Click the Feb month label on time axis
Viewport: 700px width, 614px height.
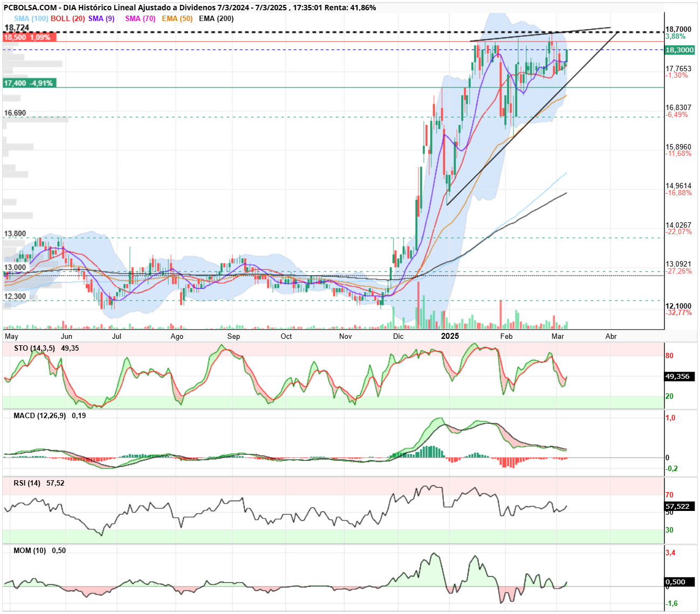506,336
